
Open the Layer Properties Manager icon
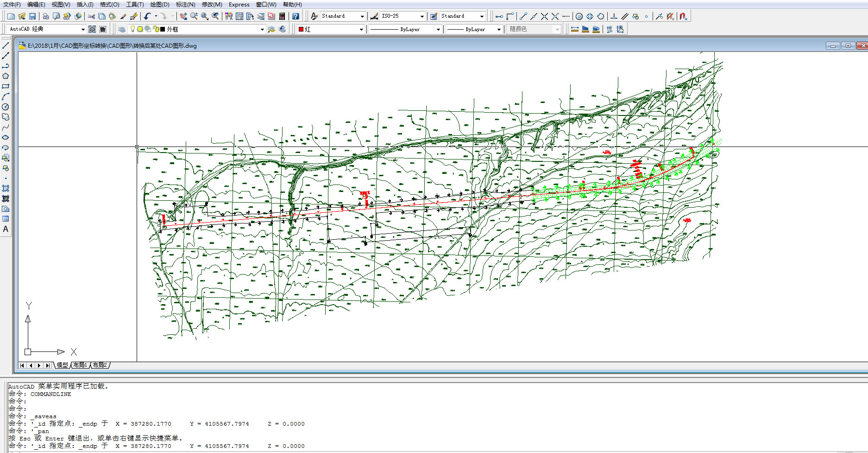(x=121, y=29)
